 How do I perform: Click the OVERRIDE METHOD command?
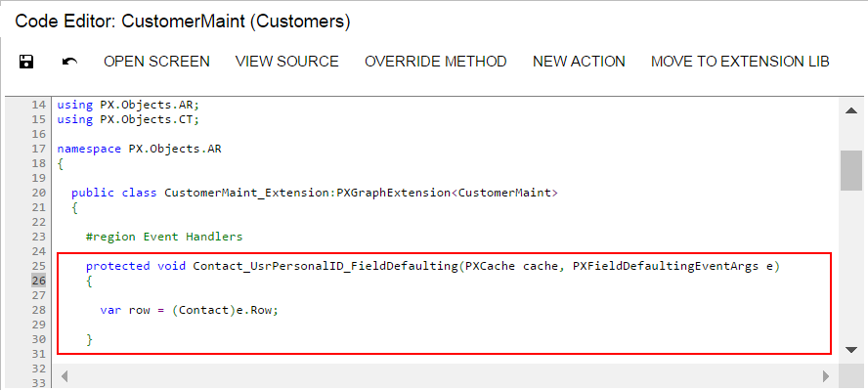pyautogui.click(x=435, y=62)
